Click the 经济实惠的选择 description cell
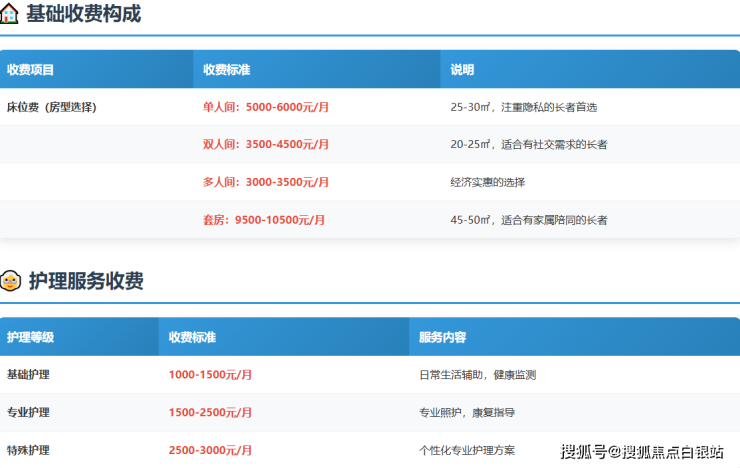 pos(488,182)
